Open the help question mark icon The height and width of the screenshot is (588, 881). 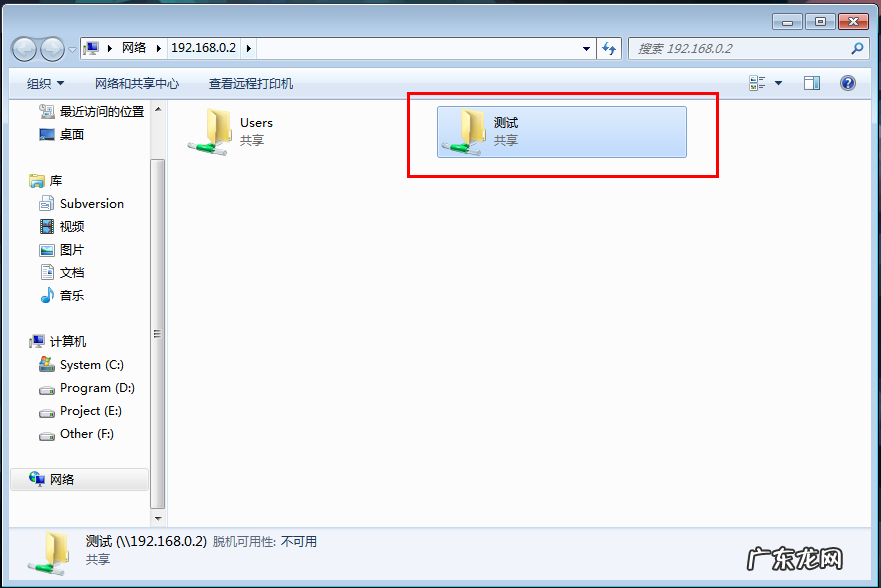pos(848,83)
